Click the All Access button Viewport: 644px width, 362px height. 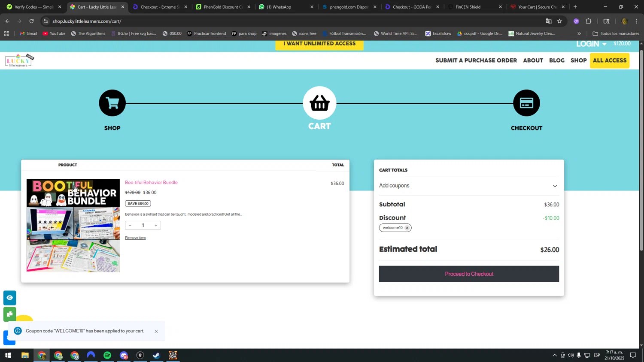point(610,60)
